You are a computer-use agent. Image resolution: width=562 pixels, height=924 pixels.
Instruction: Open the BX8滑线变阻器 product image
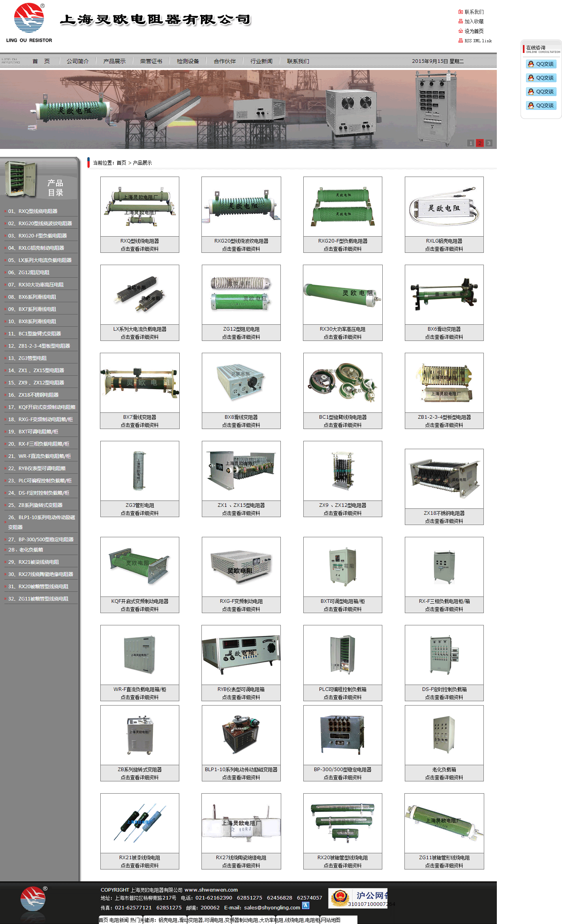(x=241, y=382)
